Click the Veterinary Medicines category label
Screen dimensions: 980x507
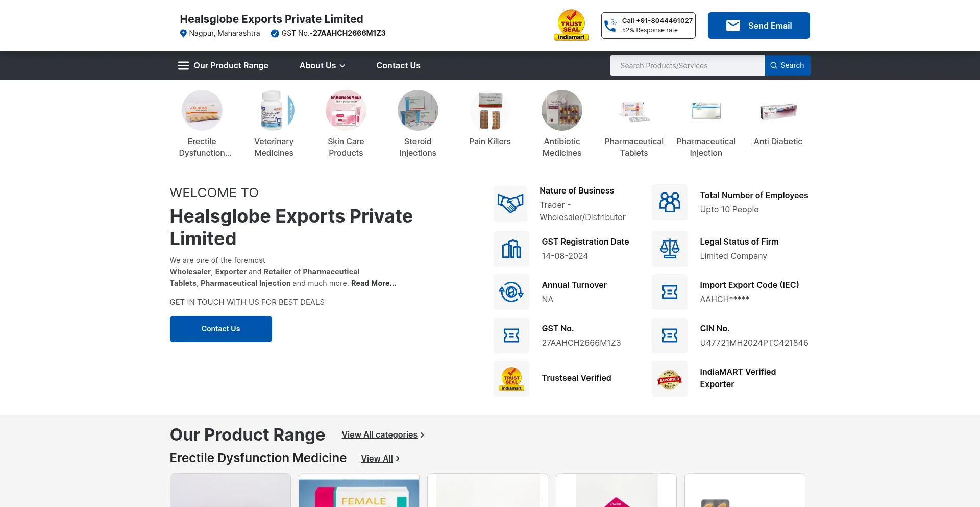274,147
